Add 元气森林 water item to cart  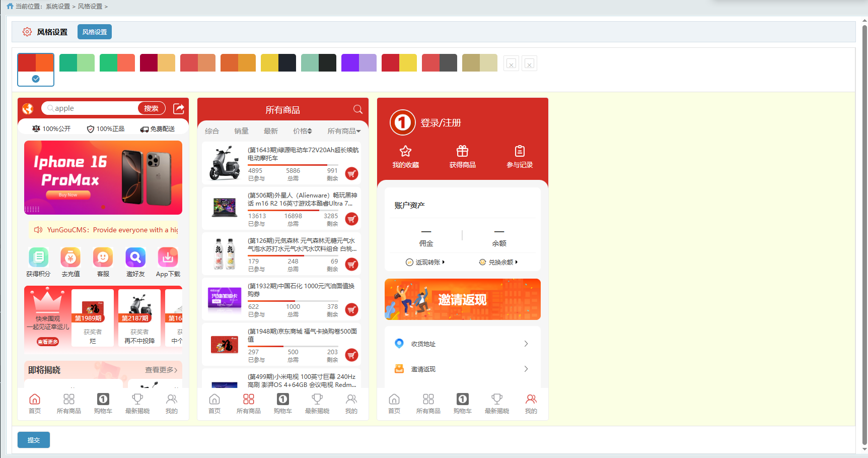pos(352,265)
